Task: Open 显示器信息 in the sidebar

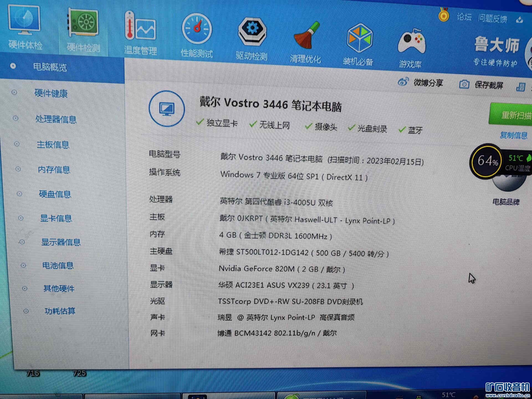Action: (x=61, y=242)
